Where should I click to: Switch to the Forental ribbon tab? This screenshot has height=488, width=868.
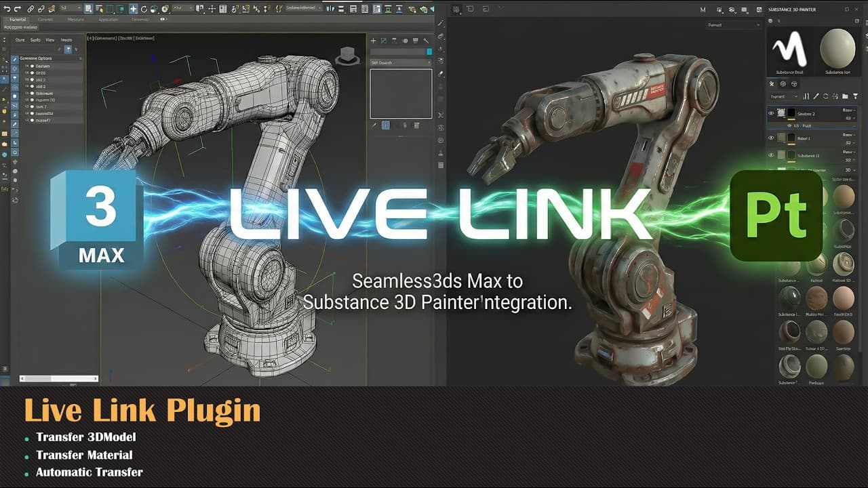pyautogui.click(x=18, y=19)
